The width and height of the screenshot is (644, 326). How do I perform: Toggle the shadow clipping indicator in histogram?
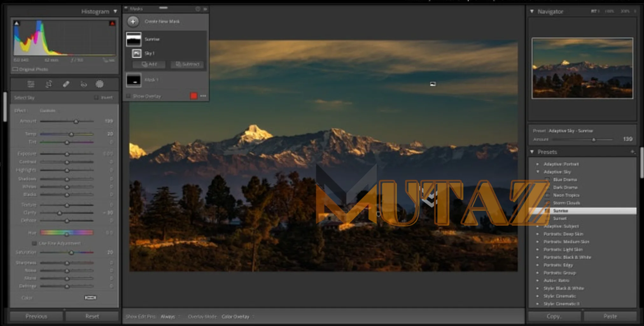pos(17,23)
